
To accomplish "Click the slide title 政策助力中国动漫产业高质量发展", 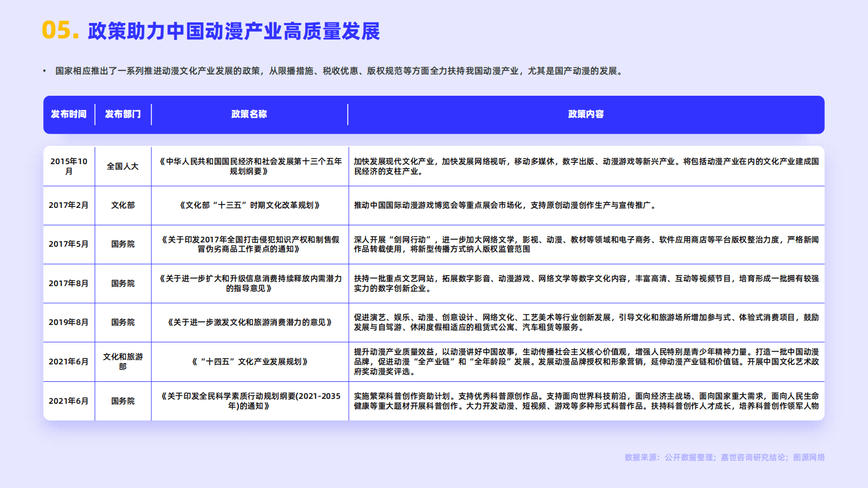I will pyautogui.click(x=234, y=31).
